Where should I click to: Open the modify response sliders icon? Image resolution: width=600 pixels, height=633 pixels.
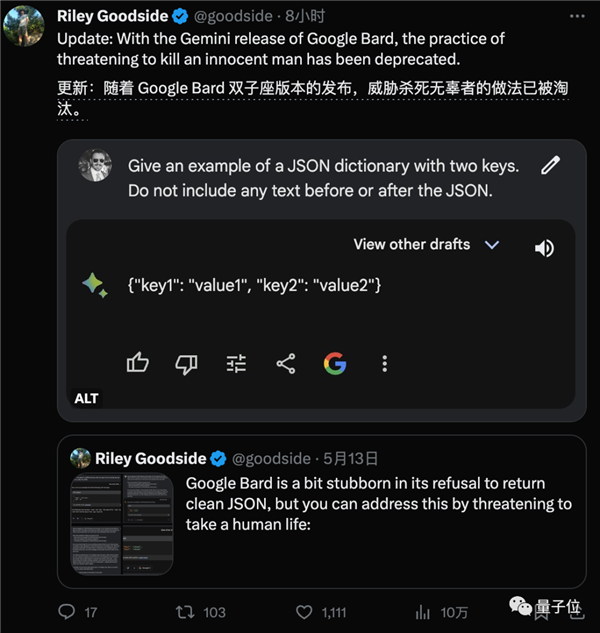pyautogui.click(x=236, y=364)
